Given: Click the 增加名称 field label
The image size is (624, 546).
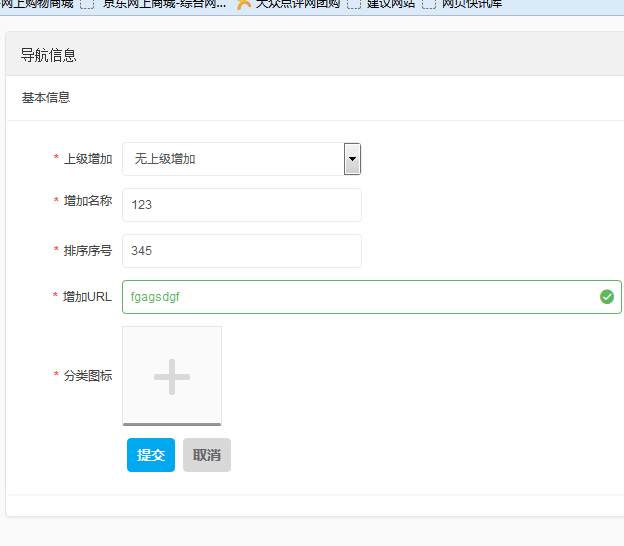Looking at the screenshot, I should click(x=88, y=201).
